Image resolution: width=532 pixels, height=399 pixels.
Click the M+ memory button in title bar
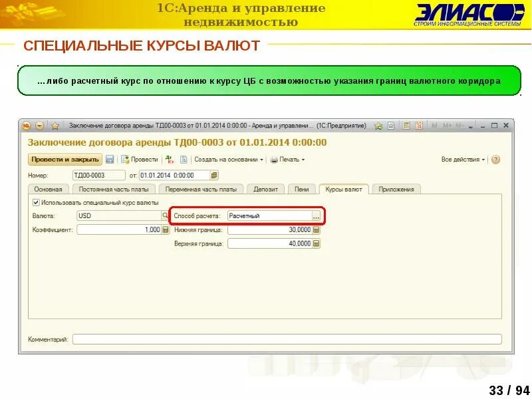point(447,126)
